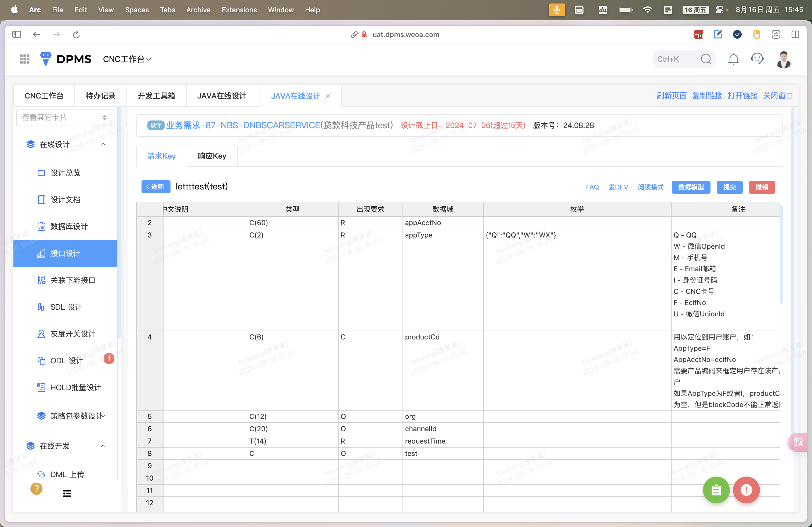This screenshot has width=812, height=527.
Task: Open the 查看其它卡片 select box
Action: click(x=65, y=118)
